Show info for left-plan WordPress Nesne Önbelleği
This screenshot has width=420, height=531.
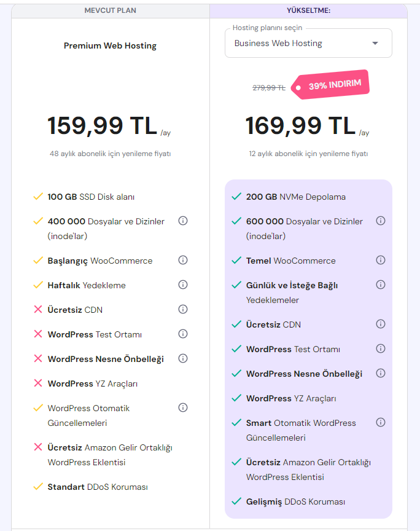tap(183, 358)
